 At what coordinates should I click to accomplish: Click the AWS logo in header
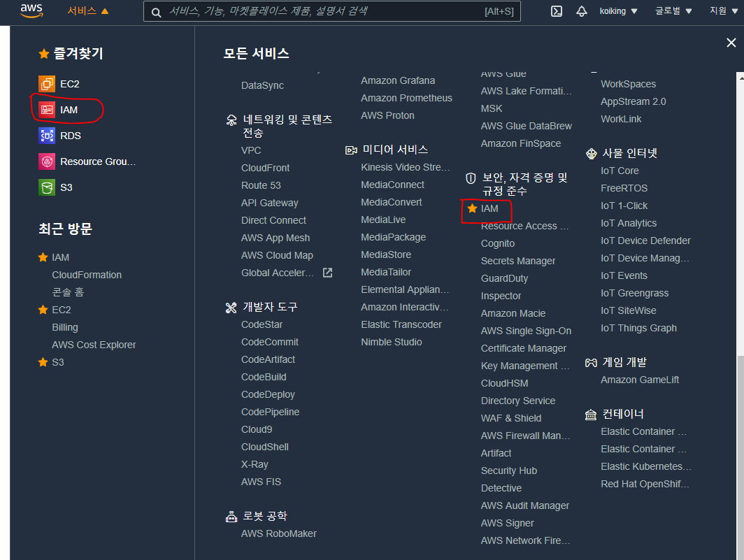pos(31,11)
